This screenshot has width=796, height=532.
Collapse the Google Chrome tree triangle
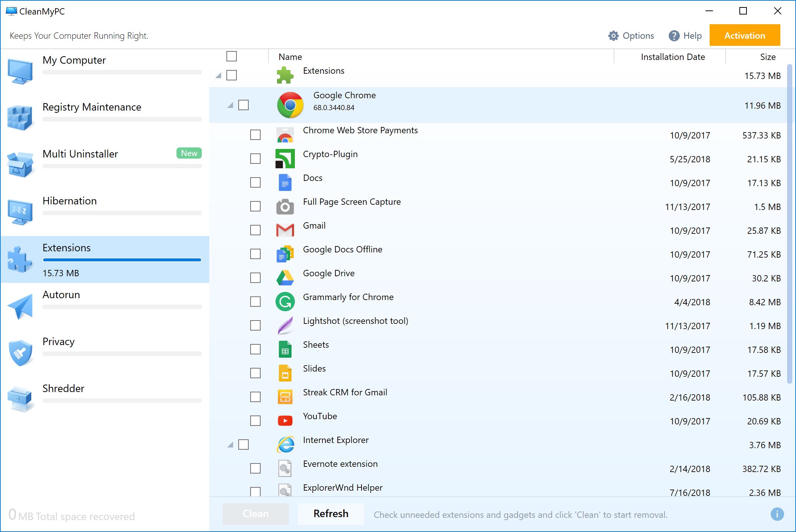231,105
